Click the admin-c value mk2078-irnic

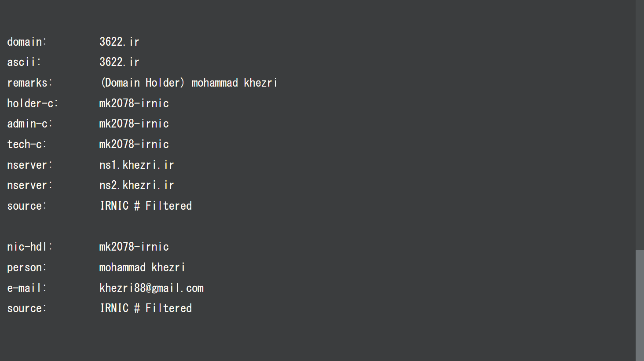134,124
